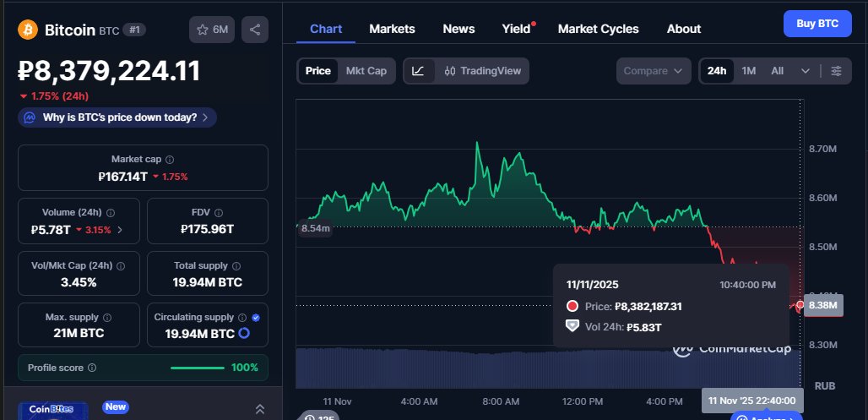Open Volume (24h) info icon
The height and width of the screenshot is (420, 868).
point(111,213)
